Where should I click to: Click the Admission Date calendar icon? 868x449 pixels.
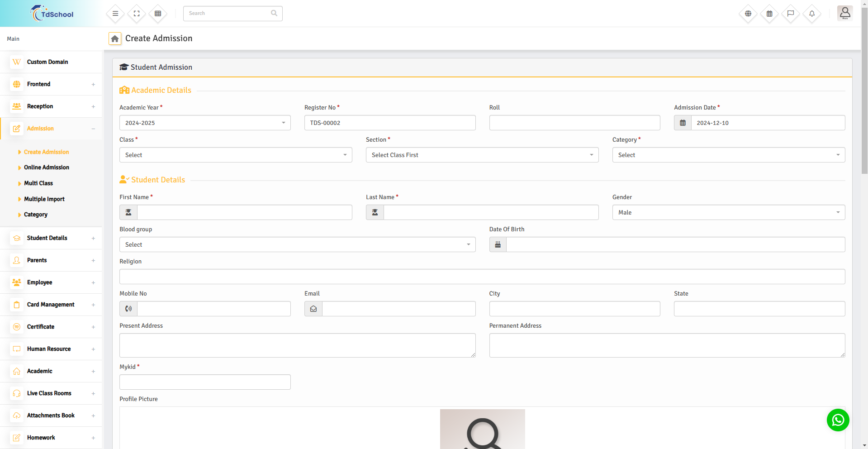point(683,123)
